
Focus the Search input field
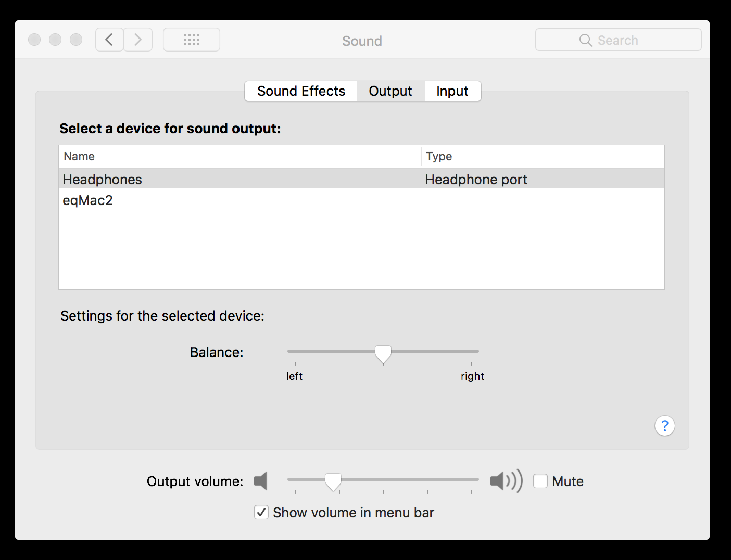pos(619,40)
